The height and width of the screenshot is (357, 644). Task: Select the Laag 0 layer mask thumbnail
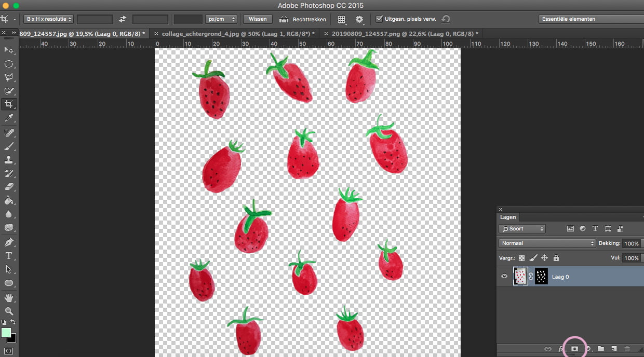coord(541,277)
